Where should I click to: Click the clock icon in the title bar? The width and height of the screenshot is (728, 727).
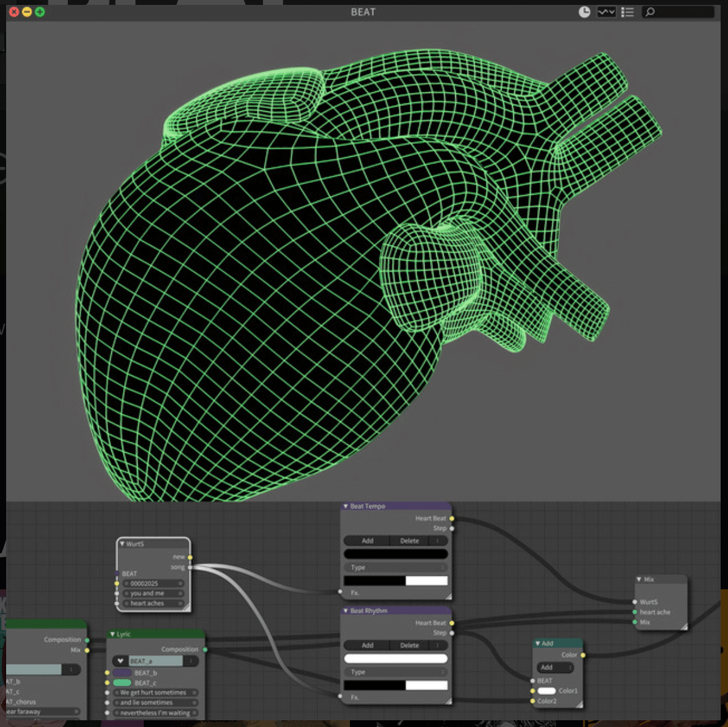[584, 12]
